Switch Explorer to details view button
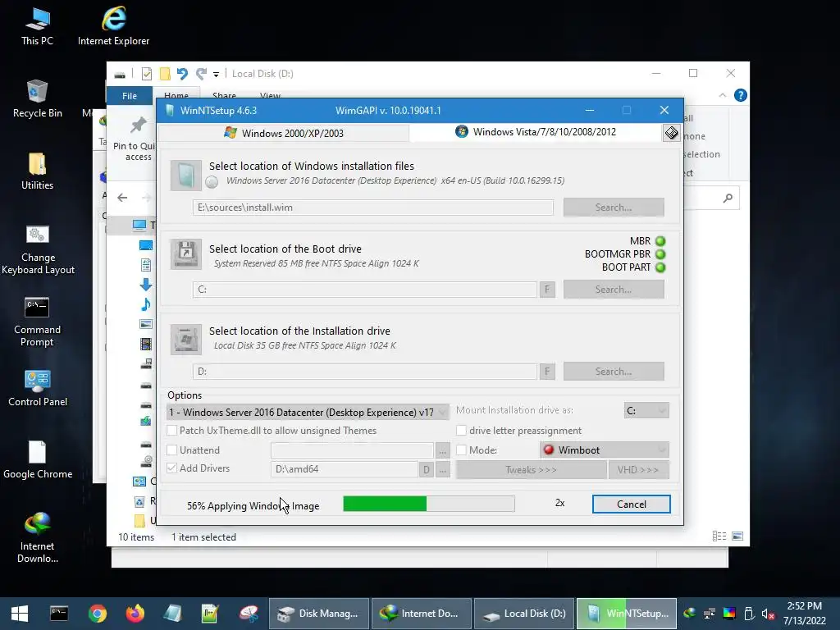840x630 pixels. 719,536
